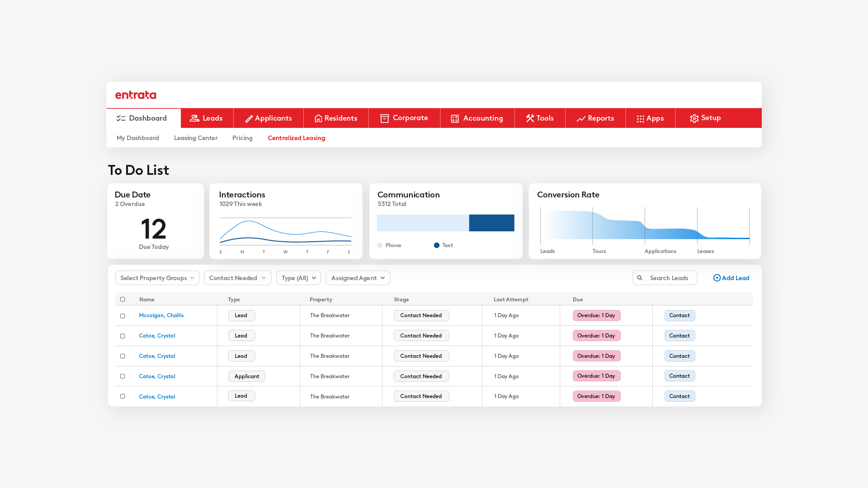Click the Tools wrench icon
This screenshot has width=868, height=488.
coord(530,118)
